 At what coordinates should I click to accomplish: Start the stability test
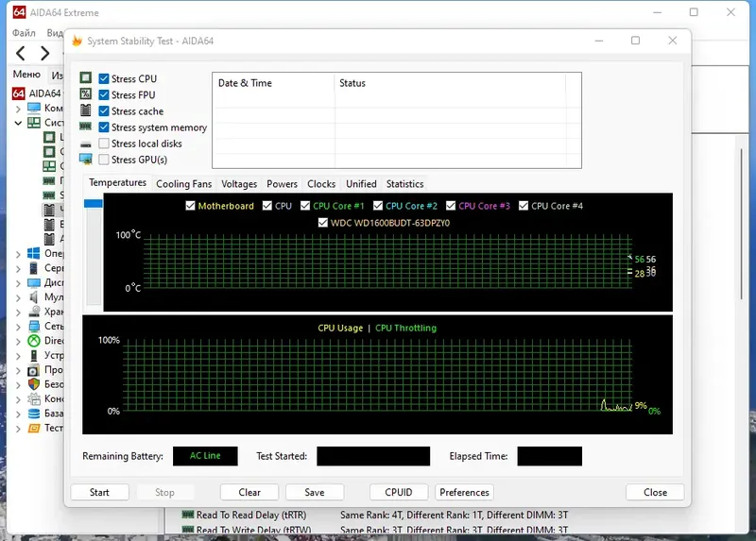coord(99,492)
